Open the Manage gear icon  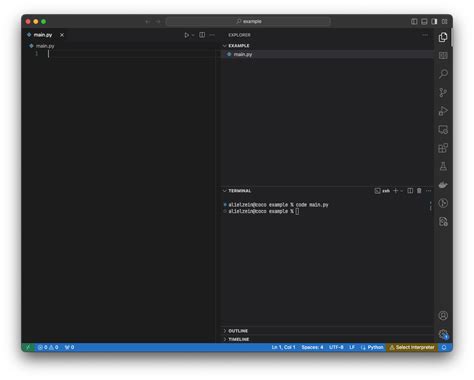click(x=443, y=334)
